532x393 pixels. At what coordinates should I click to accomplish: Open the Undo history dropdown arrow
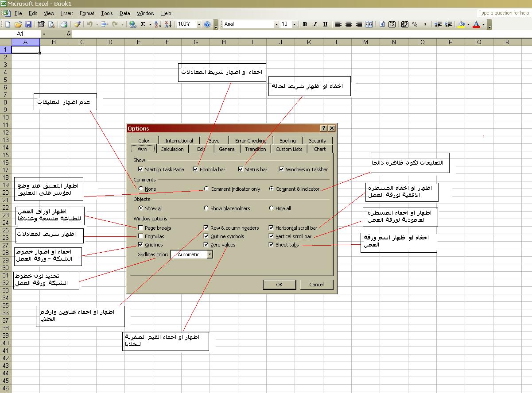pyautogui.click(x=96, y=24)
